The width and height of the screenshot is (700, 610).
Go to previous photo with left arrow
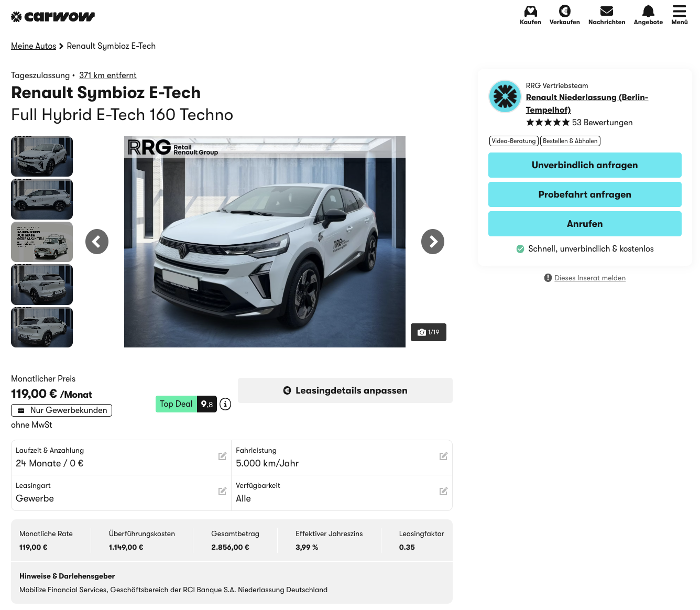(97, 242)
